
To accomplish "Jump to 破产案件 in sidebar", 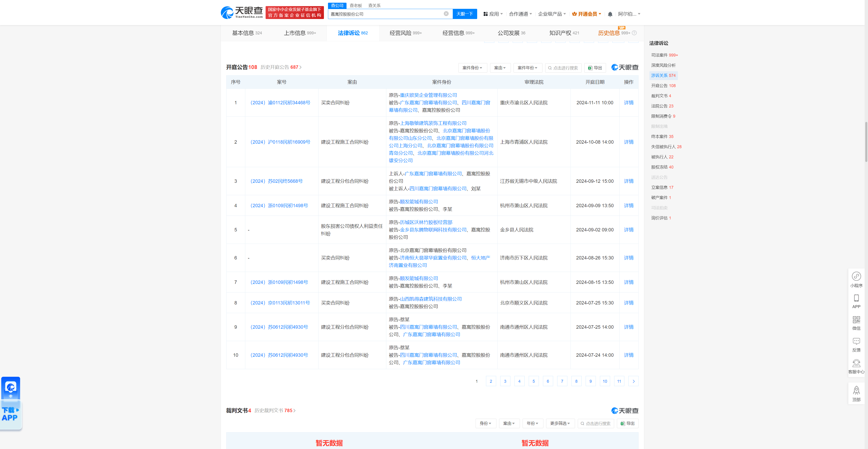I will tap(661, 197).
